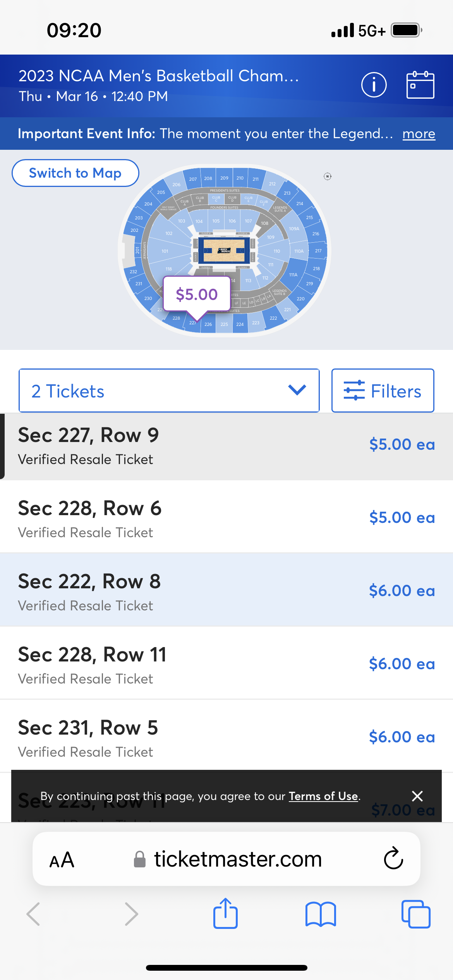Expand the 2 Tickets quantity dropdown

pyautogui.click(x=169, y=391)
